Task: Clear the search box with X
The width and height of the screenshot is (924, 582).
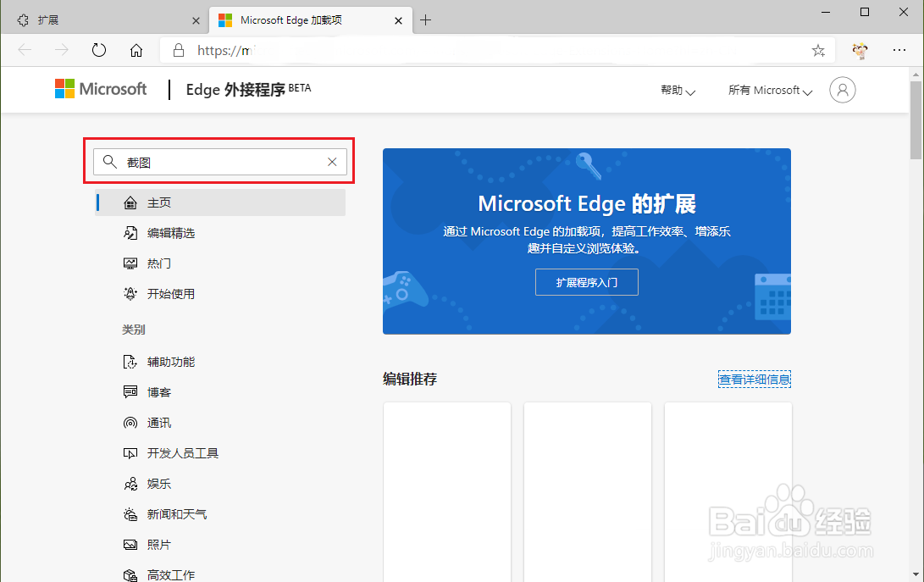Action: pyautogui.click(x=332, y=162)
